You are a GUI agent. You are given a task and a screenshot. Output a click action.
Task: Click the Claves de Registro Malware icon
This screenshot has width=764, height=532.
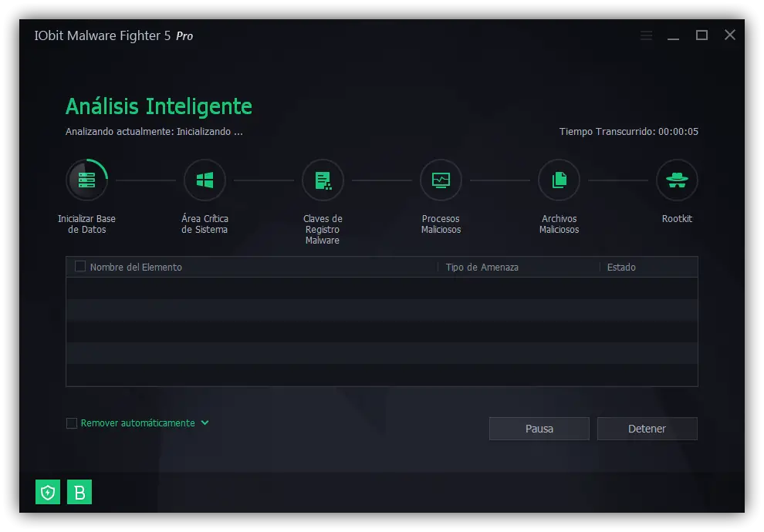coord(323,180)
